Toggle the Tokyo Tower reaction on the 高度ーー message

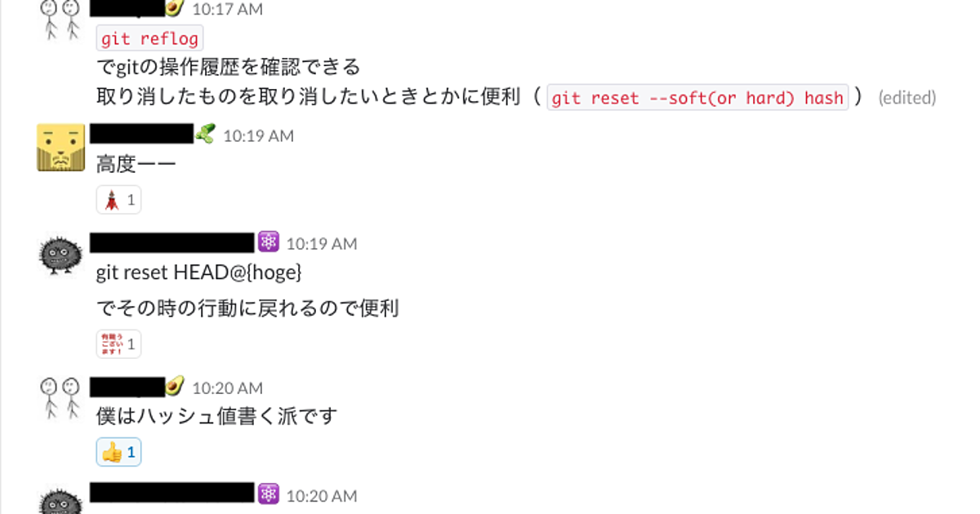point(118,199)
